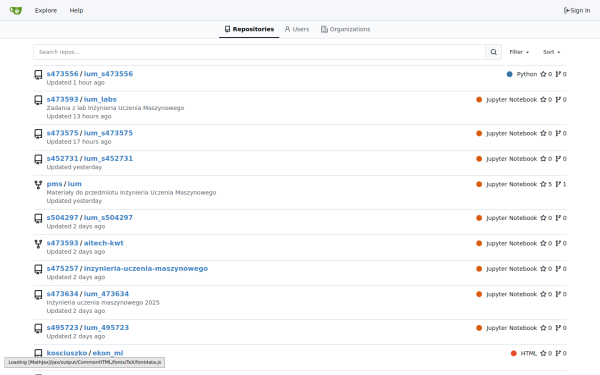Click Jupyter Notebook label on ium_s473575 row
The height and width of the screenshot is (375, 600).
(512, 133)
